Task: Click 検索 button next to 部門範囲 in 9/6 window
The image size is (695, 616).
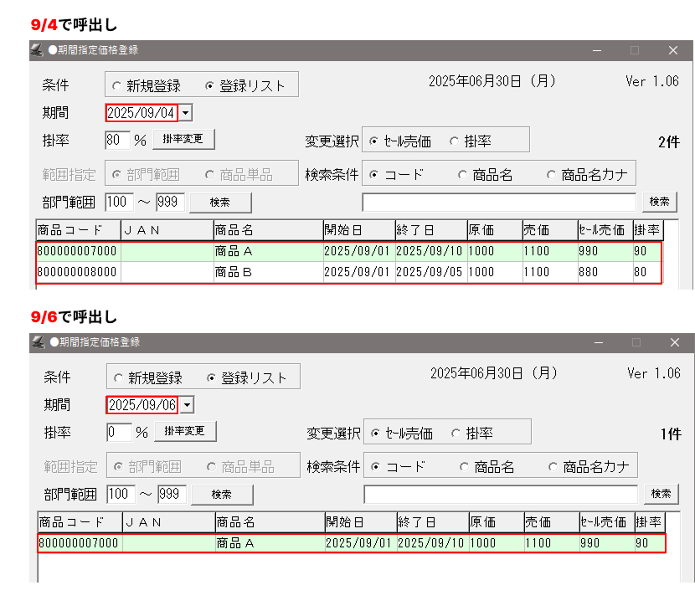Action: tap(222, 495)
